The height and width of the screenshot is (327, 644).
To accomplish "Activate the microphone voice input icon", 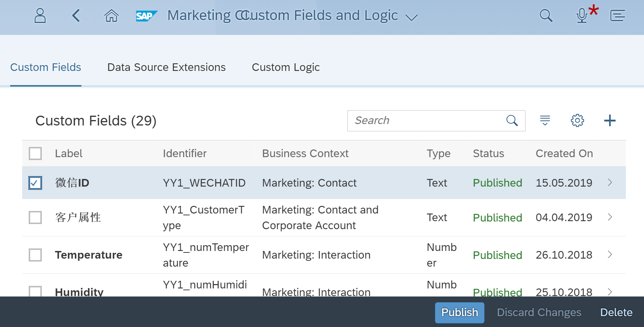I will 582,16.
